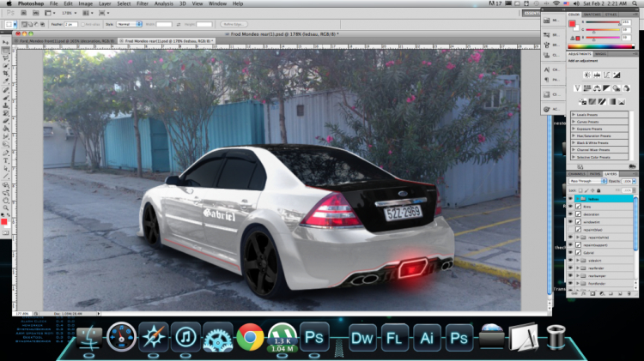
Task: Open the Filter menu
Action: (142, 3)
